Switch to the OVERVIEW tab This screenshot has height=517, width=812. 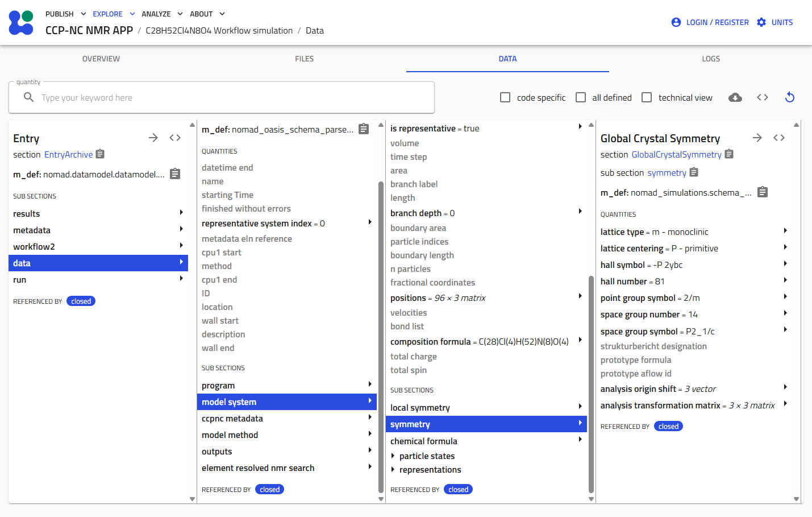[101, 59]
